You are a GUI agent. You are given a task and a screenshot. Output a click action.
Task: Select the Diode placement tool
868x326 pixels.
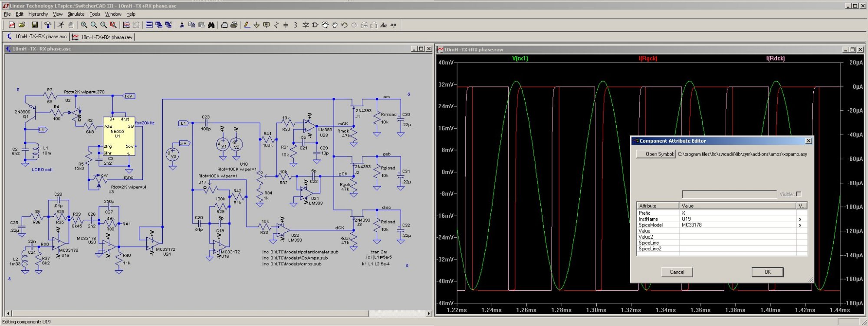coord(306,25)
